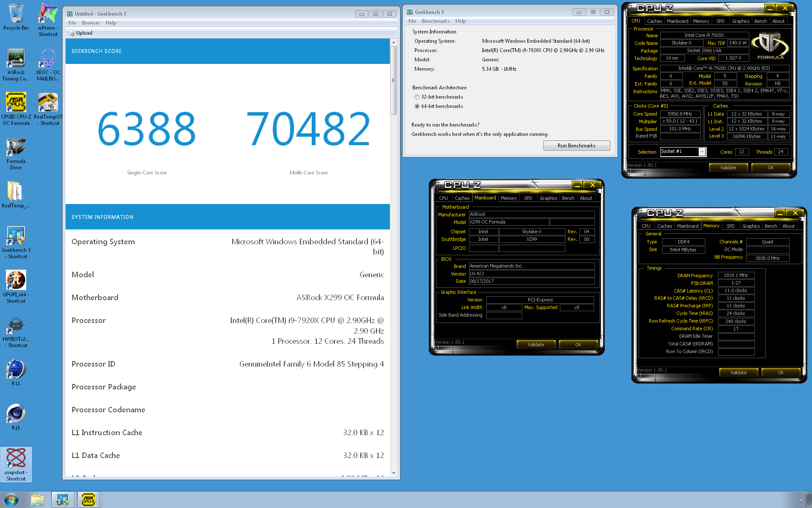Switch to CPU-Z taskbar button
The height and width of the screenshot is (508, 812).
(x=88, y=500)
